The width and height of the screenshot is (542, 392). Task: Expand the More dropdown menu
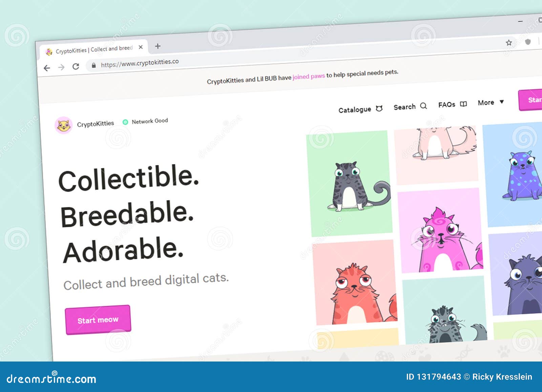(491, 102)
